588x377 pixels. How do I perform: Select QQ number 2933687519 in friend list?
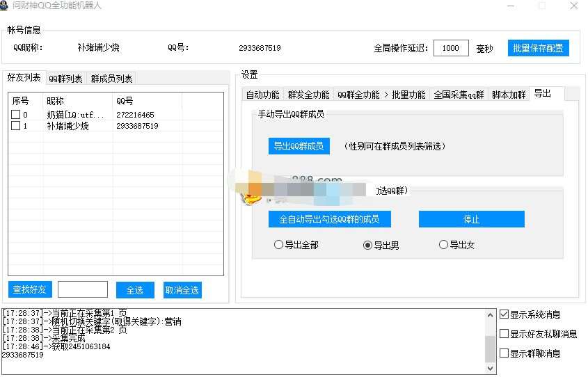[x=137, y=126]
